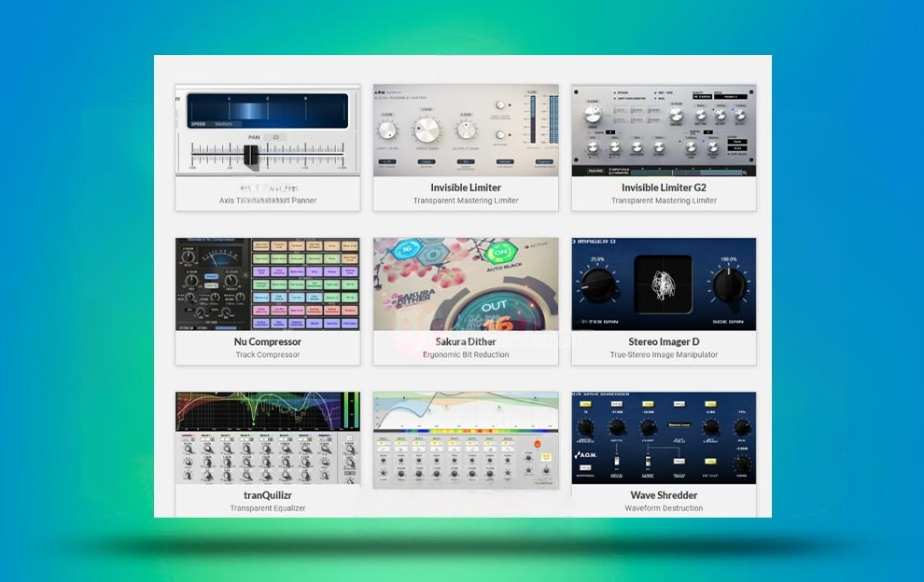This screenshot has width=924, height=582.
Task: Select the 'True-Stereo Image Manipulator' subtitle text
Action: pos(664,354)
